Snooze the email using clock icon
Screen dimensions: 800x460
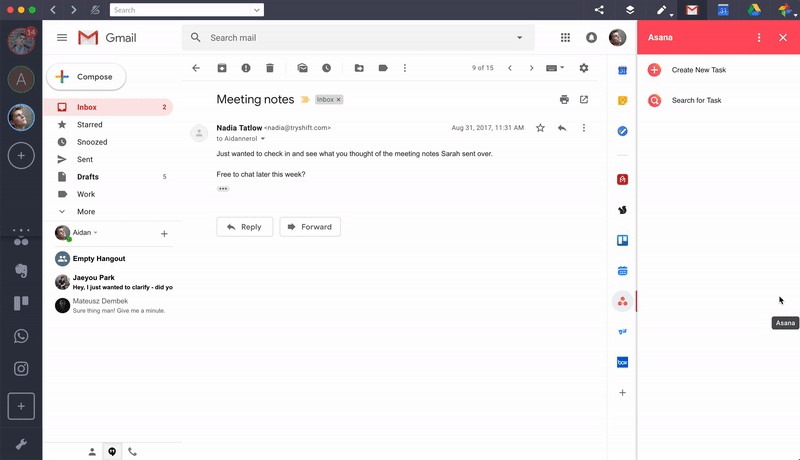326,68
